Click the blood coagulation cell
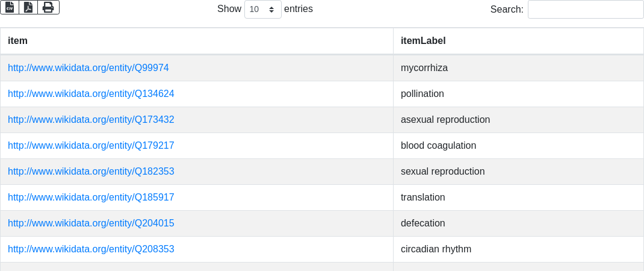Screen dimensions: 644x271 coord(438,146)
